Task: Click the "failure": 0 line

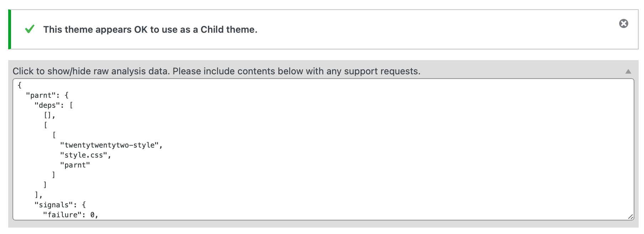Action: (71, 215)
